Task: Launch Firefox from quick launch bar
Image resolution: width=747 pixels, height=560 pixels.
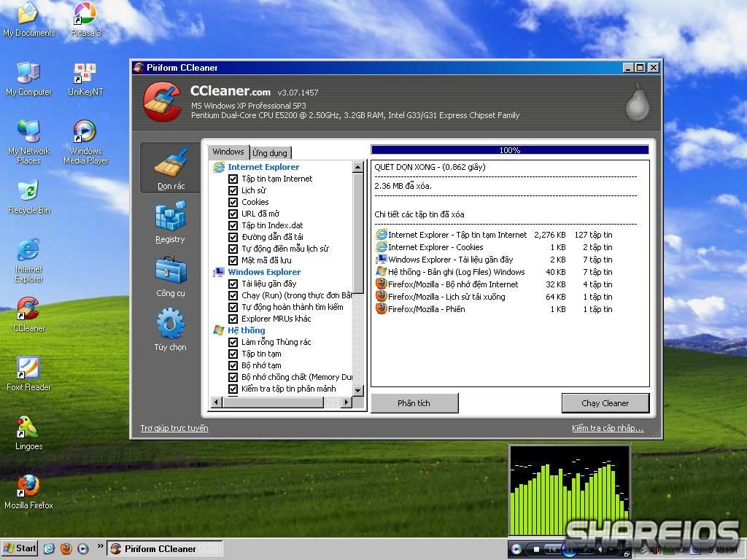Action: pyautogui.click(x=66, y=548)
